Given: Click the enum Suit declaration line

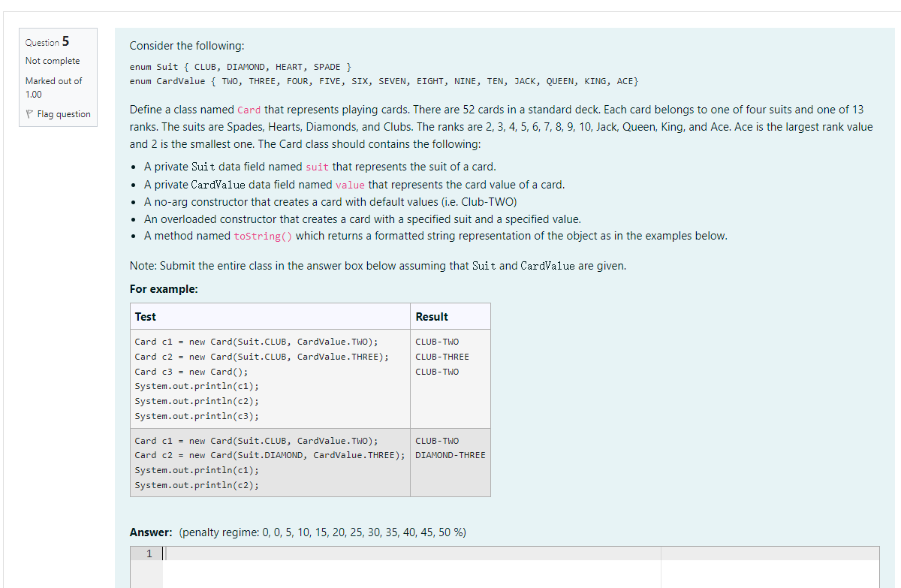Looking at the screenshot, I should [240, 66].
